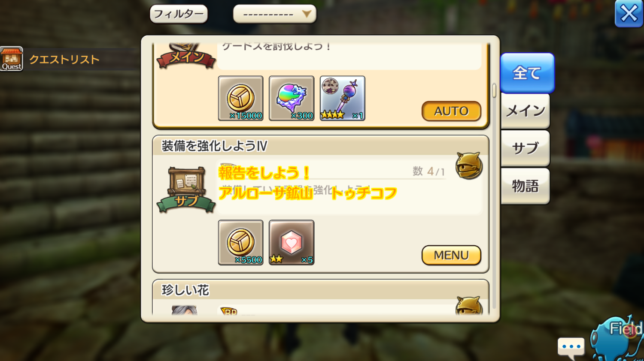The width and height of the screenshot is (644, 361).
Task: Tap the pink heart gem x5 reward
Action: (x=292, y=243)
